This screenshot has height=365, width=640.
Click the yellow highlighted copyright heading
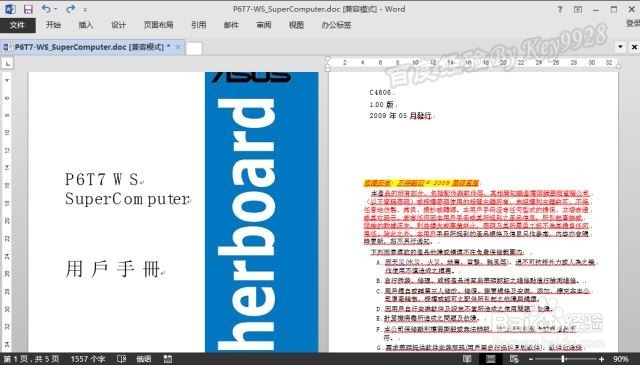(421, 183)
